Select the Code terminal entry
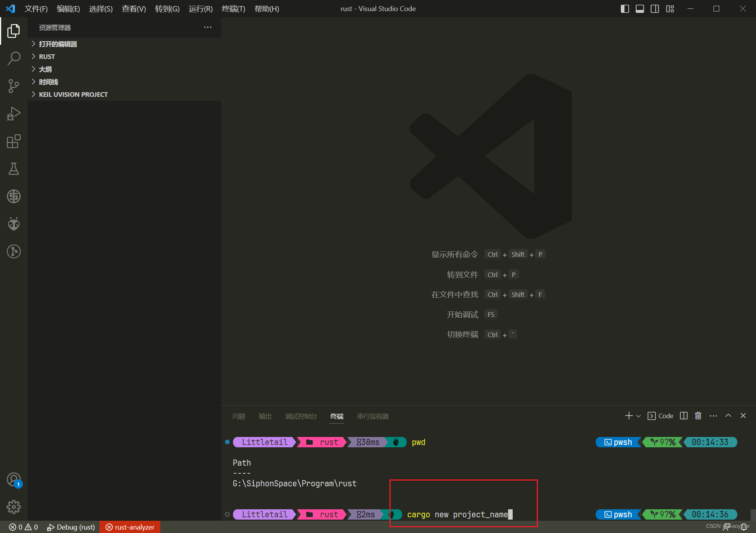 coord(660,416)
